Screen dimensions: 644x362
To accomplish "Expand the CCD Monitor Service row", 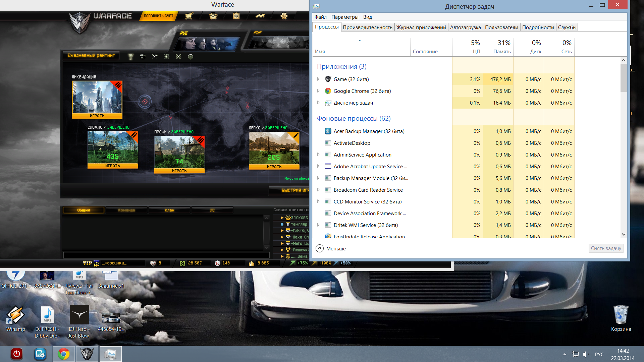I will [x=318, y=201].
